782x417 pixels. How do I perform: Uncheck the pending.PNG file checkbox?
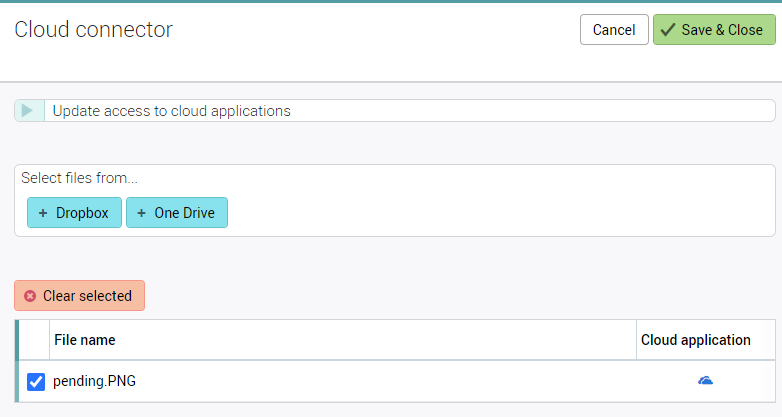click(36, 381)
